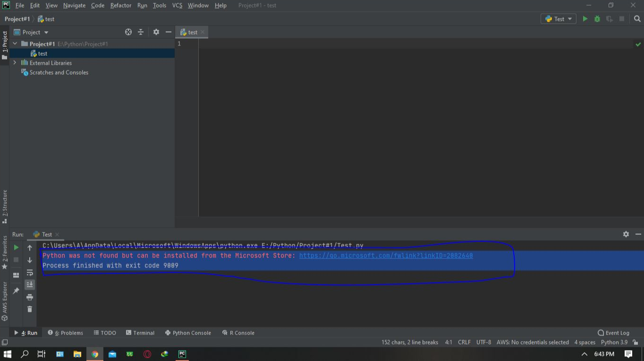
Task: Follow the Microsoft Store link in console
Action: pos(386,256)
